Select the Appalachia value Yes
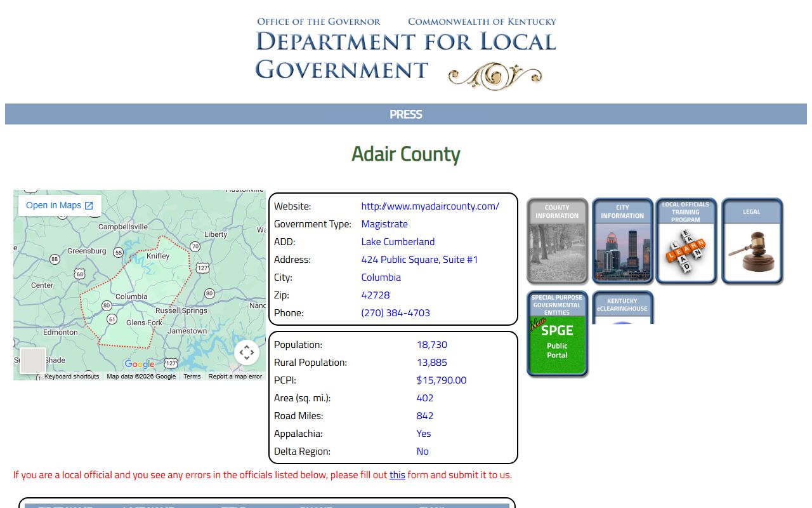 coord(424,434)
